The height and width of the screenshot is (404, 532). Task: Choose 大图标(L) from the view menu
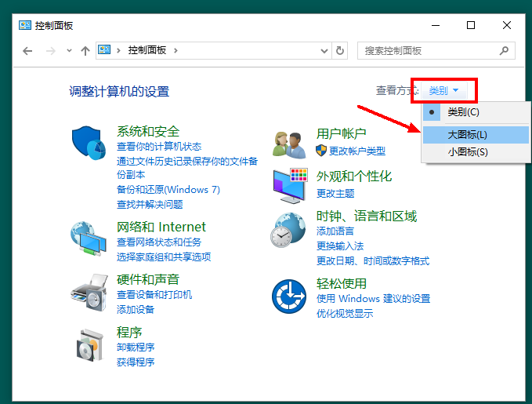[468, 135]
